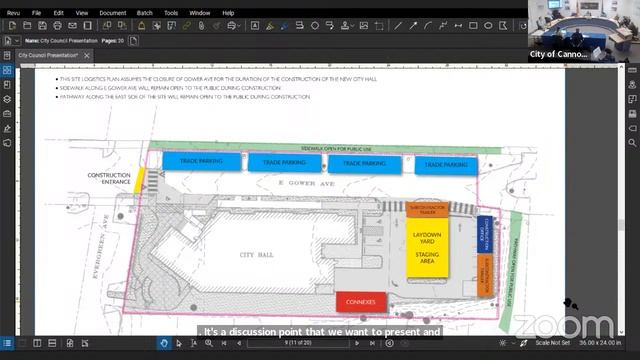Click the 36.00 x 24.00 in page size
Screen dimensions: 640x360
[x=600, y=343]
